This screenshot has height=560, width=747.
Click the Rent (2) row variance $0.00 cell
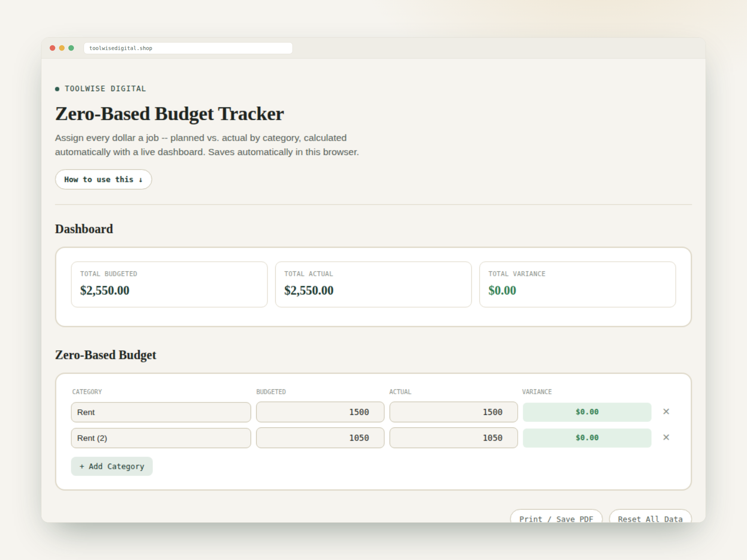click(x=587, y=438)
